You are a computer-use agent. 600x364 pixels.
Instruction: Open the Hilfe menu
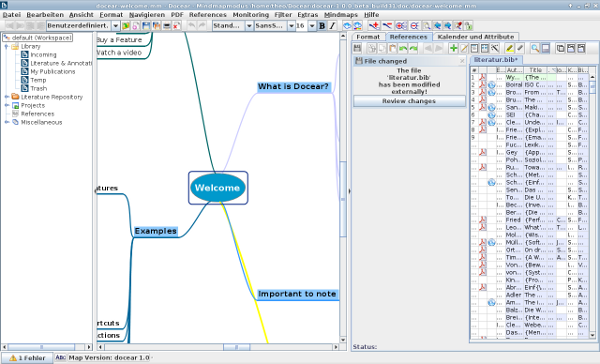click(x=371, y=15)
